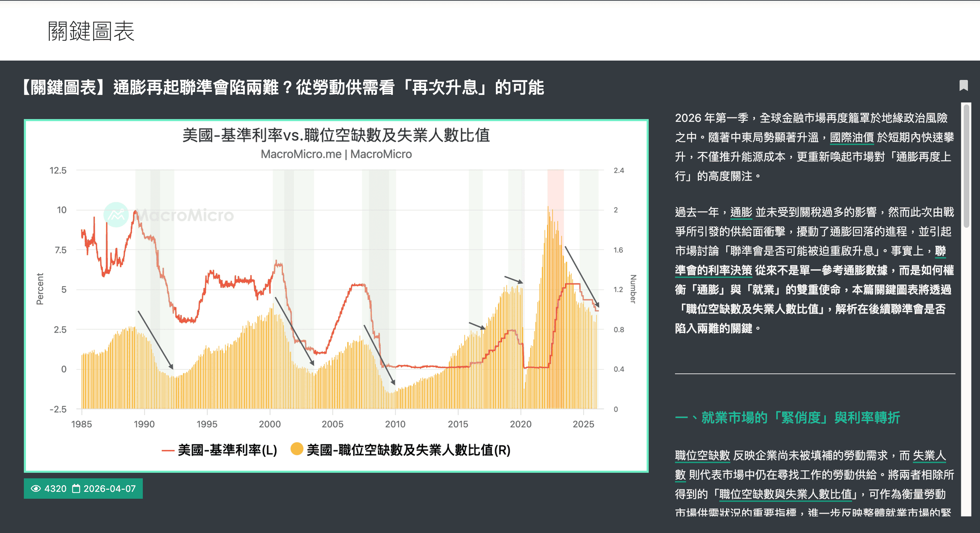Click the chart title 美國-基準利率vs.職位空缺數
The image size is (980, 533).
[x=336, y=135]
